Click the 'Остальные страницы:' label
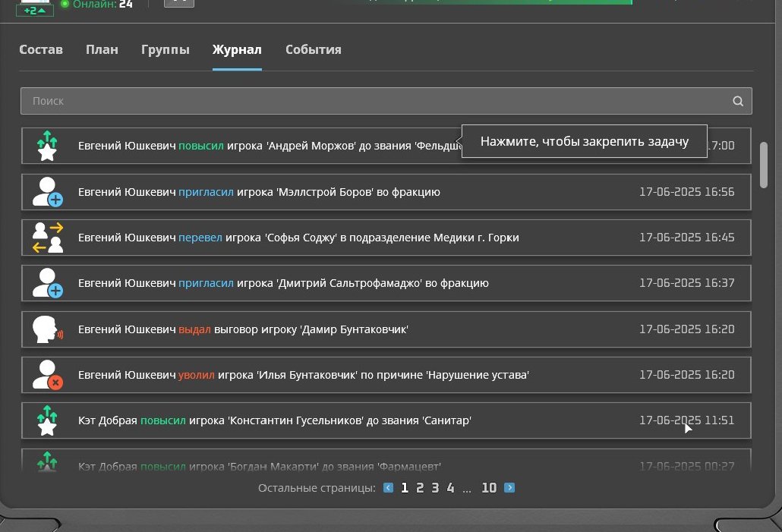The image size is (782, 532). coord(317,488)
